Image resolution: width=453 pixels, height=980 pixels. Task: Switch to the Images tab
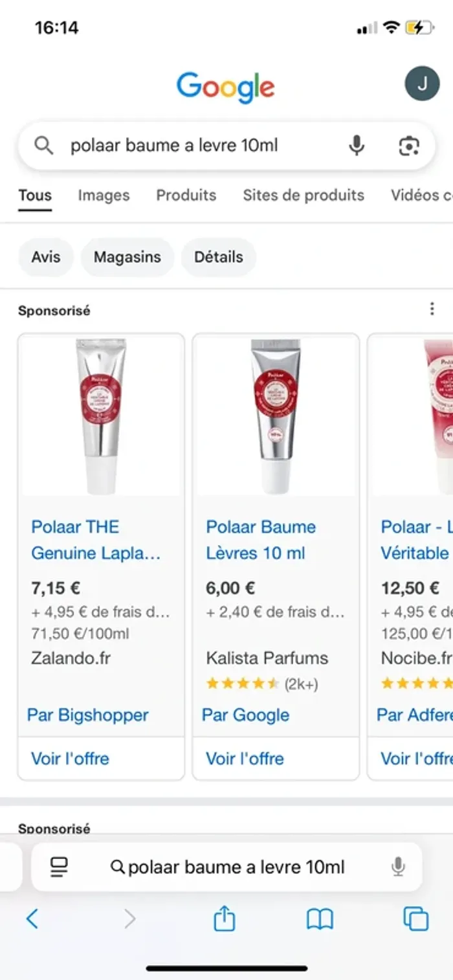104,195
